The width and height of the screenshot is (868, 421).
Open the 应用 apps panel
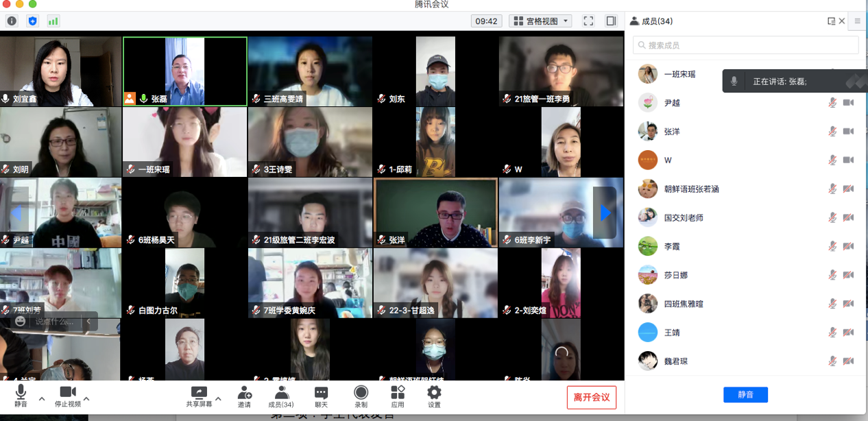coord(398,396)
